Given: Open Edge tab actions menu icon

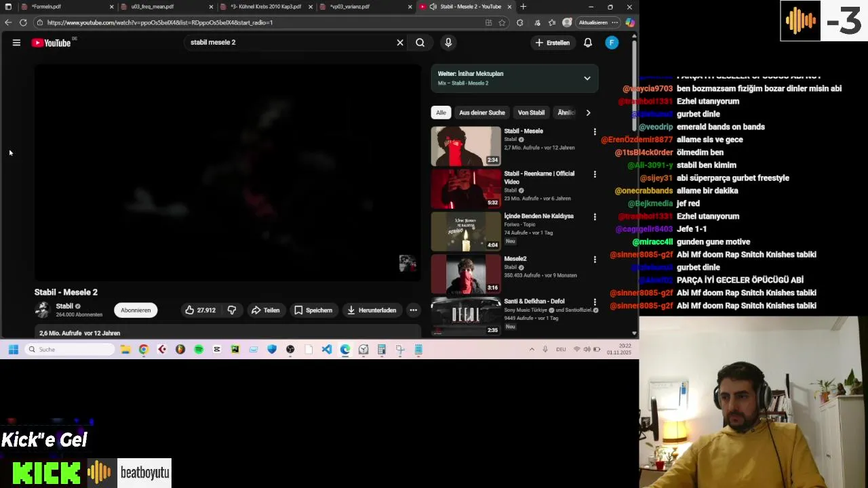Looking at the screenshot, I should coord(8,7).
